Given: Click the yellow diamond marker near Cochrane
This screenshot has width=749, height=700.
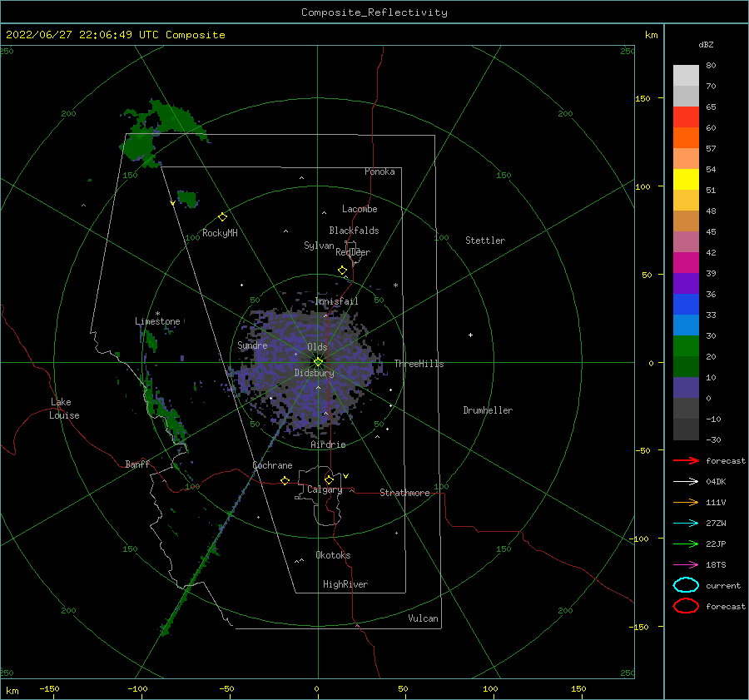Looking at the screenshot, I should (x=285, y=481).
